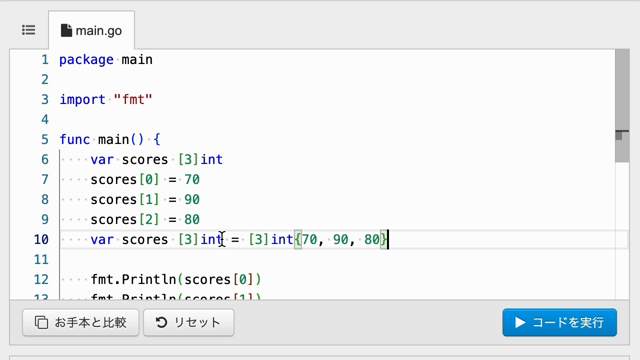The height and width of the screenshot is (360, 640).
Task: Click '[3]int' on line 6
Action: coord(200,160)
